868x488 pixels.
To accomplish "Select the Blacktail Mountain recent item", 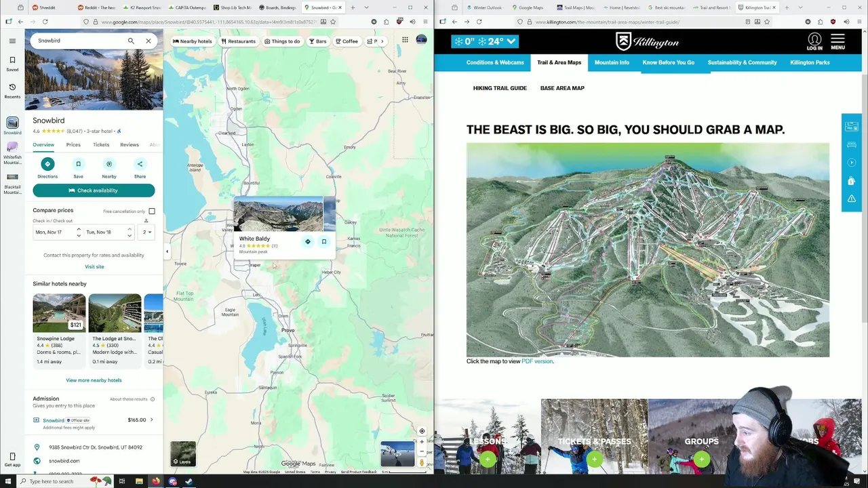I will 12,184.
